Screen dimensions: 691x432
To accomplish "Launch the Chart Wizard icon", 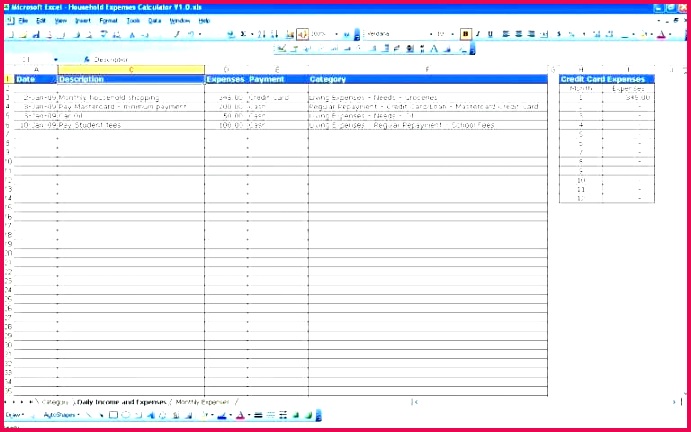I will [x=290, y=34].
